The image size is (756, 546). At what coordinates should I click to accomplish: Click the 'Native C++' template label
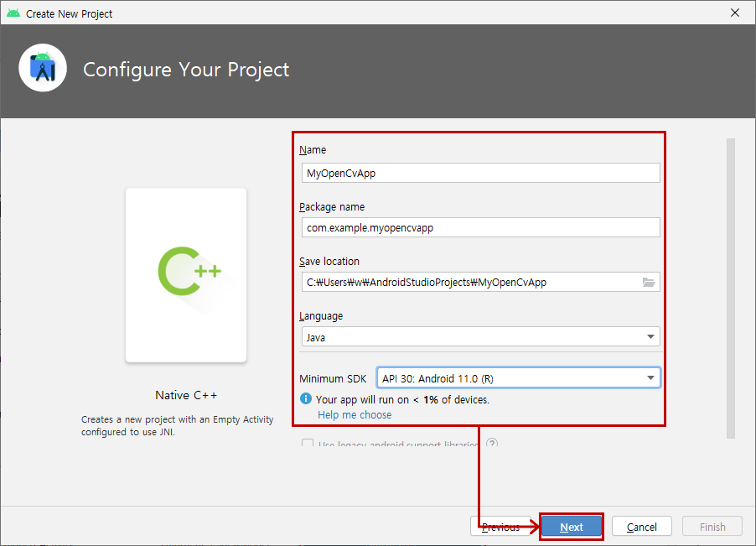click(186, 395)
